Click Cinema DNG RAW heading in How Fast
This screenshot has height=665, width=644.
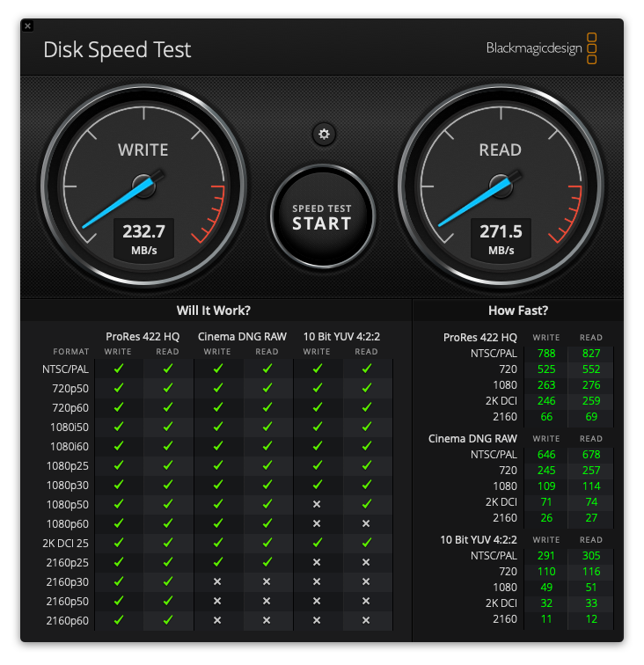pyautogui.click(x=472, y=439)
